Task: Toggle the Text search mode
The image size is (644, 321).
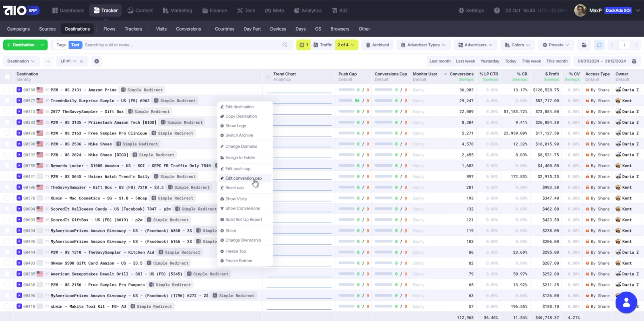Action: (x=75, y=45)
